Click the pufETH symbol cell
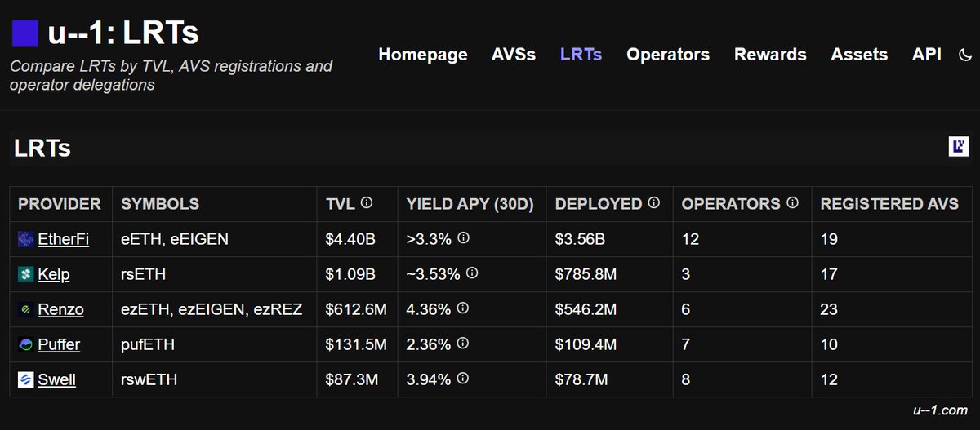The width and height of the screenshot is (980, 430). pyautogui.click(x=148, y=344)
